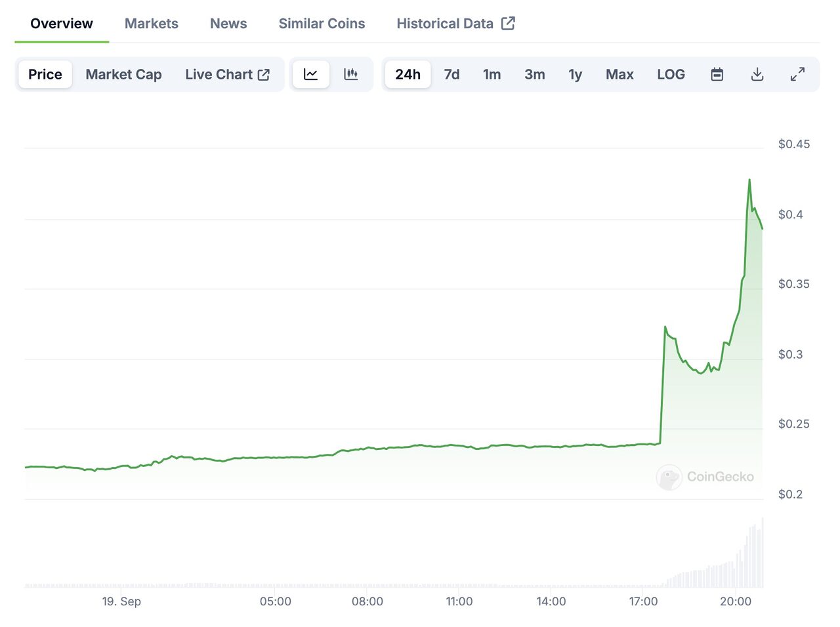Screen dimensions: 840x627
Task: Toggle LOG scale on the chart
Action: (x=671, y=74)
